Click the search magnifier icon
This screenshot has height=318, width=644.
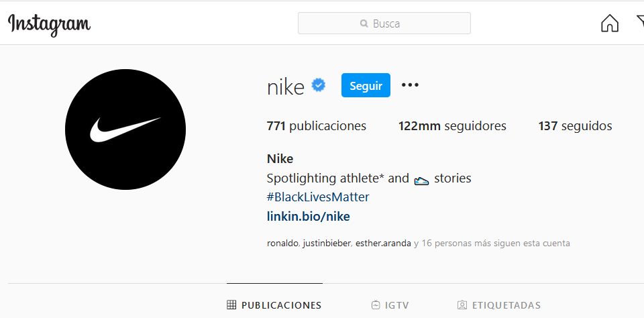point(364,23)
